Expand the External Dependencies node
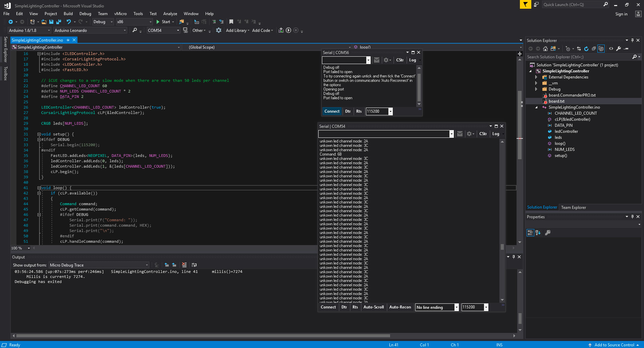Screen dimensions: 644x348 coord(537,77)
